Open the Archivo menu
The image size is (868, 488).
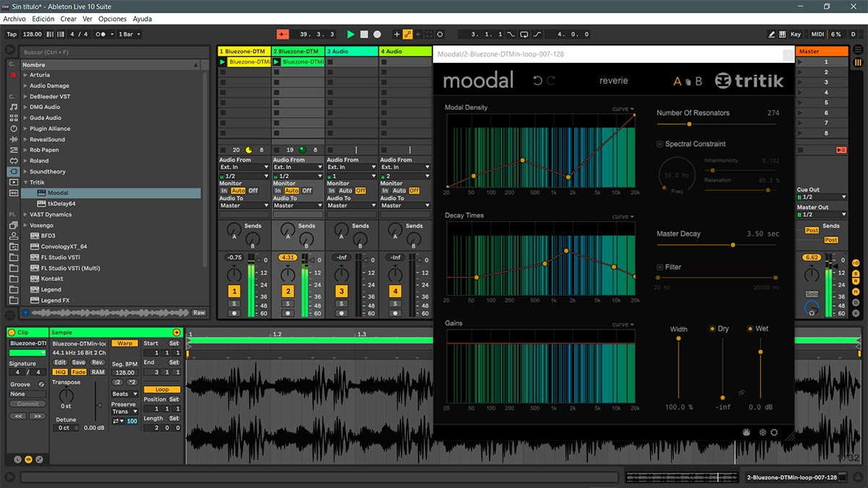point(14,19)
